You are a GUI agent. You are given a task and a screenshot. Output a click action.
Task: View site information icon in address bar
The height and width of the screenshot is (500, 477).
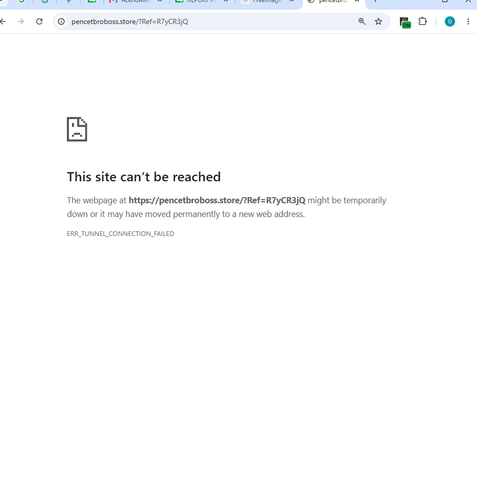click(61, 22)
